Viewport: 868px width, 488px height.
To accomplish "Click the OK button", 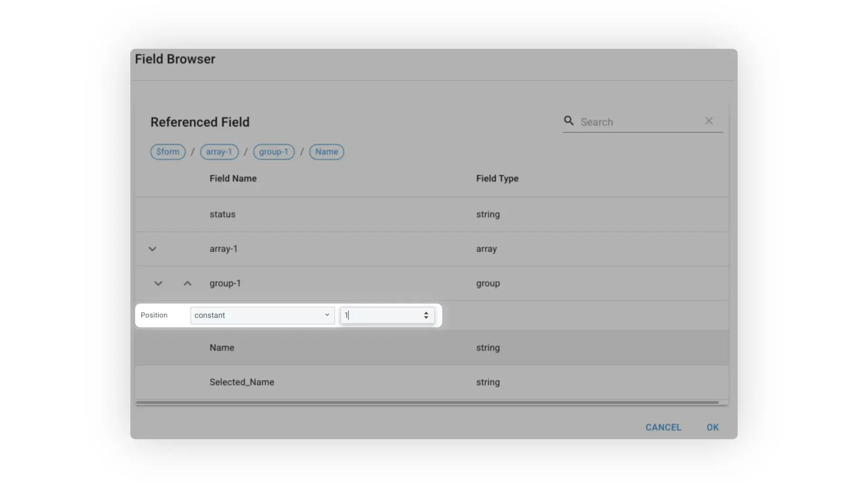I will pyautogui.click(x=712, y=427).
